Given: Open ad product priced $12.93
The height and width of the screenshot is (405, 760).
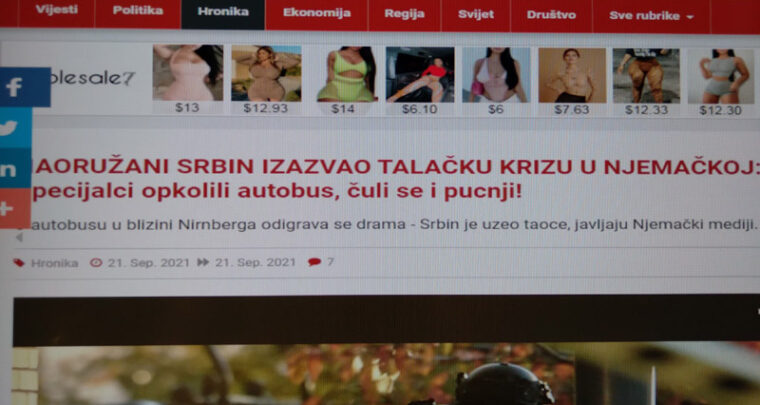Looking at the screenshot, I should point(266,80).
